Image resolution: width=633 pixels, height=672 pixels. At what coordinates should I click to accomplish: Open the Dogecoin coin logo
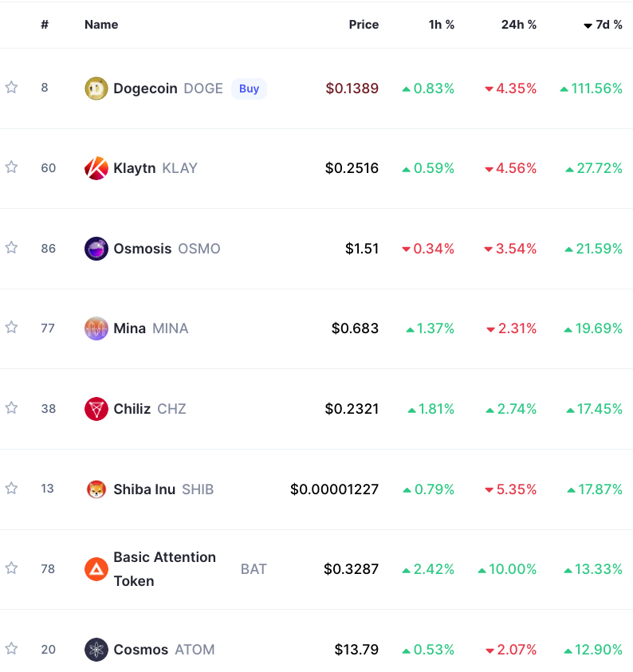96,88
